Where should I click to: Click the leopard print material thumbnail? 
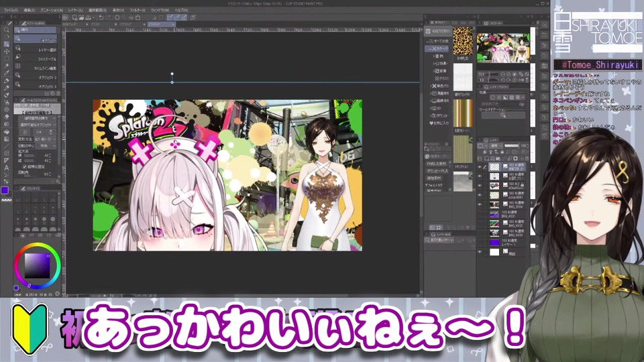click(463, 41)
